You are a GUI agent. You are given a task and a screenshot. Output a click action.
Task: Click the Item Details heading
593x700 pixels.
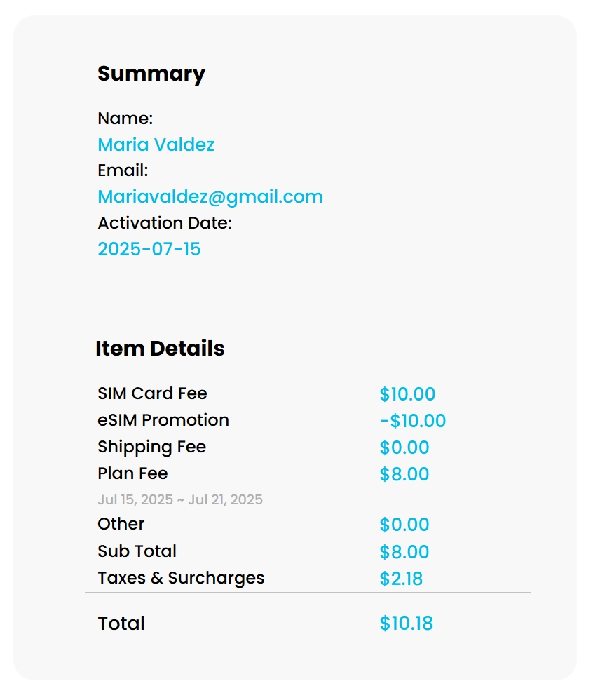point(160,349)
